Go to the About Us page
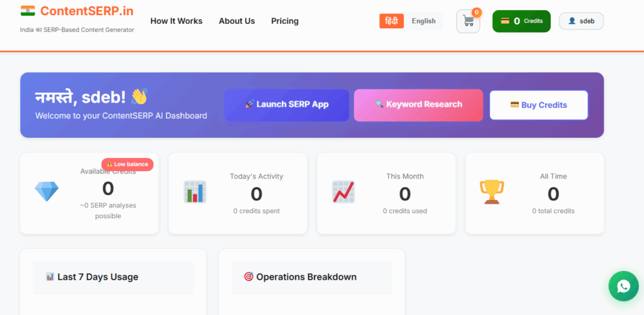The width and height of the screenshot is (644, 315). click(x=236, y=21)
